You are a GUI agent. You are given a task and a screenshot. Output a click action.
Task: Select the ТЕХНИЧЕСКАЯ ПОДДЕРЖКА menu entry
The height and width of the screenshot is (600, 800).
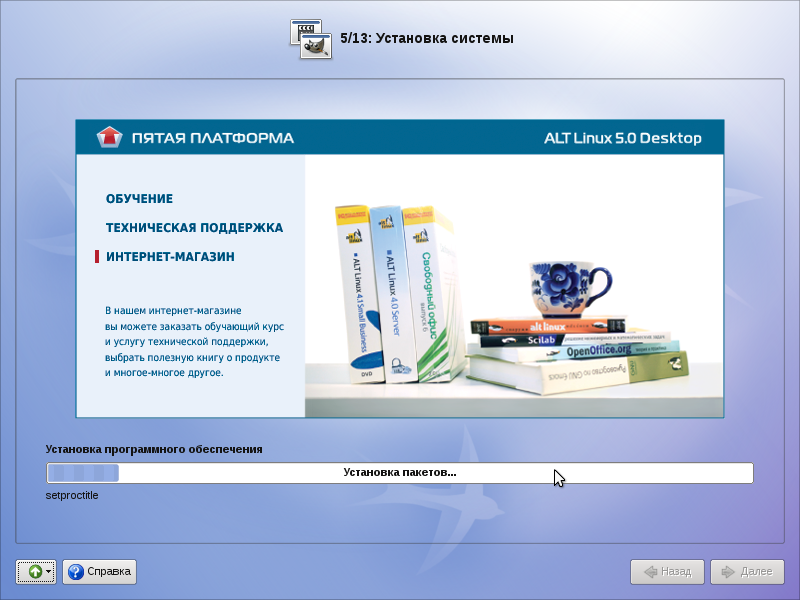194,228
